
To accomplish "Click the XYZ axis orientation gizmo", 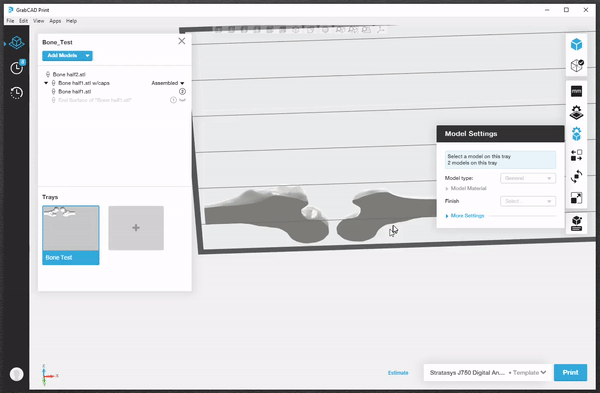I will (48, 375).
